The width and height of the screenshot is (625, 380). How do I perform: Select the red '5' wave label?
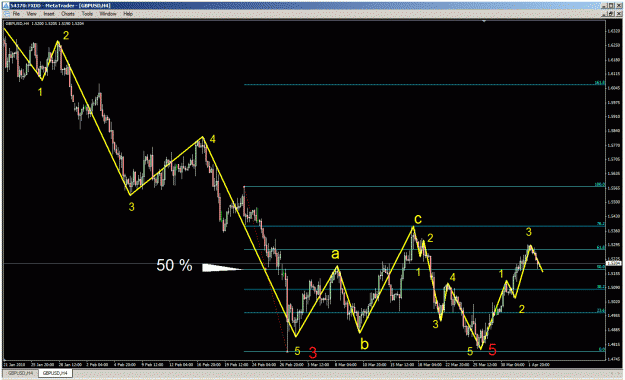pos(492,350)
